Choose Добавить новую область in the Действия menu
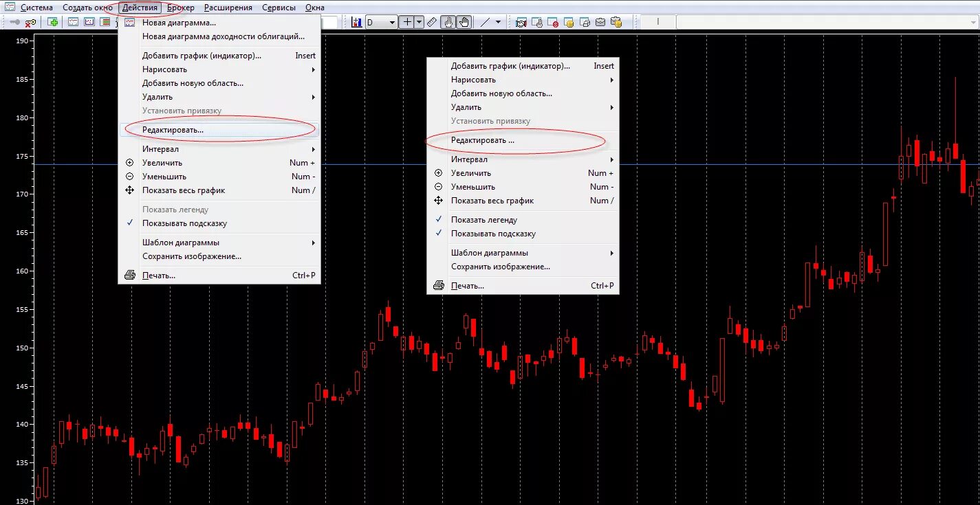 (219, 83)
